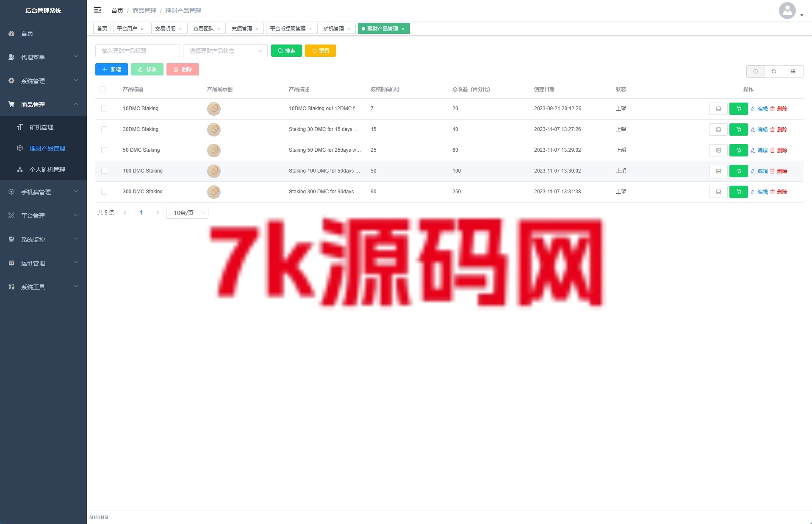Focus the 输入理财产品标题 input field

click(x=138, y=51)
